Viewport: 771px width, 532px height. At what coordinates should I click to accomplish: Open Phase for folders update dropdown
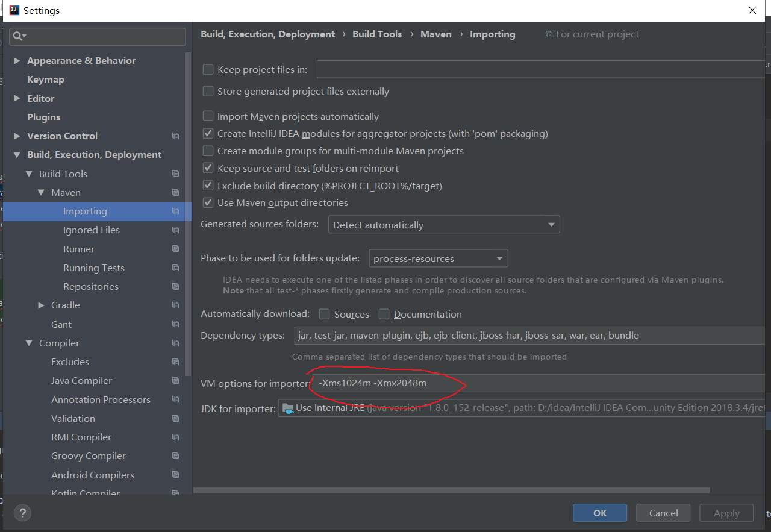coord(438,258)
